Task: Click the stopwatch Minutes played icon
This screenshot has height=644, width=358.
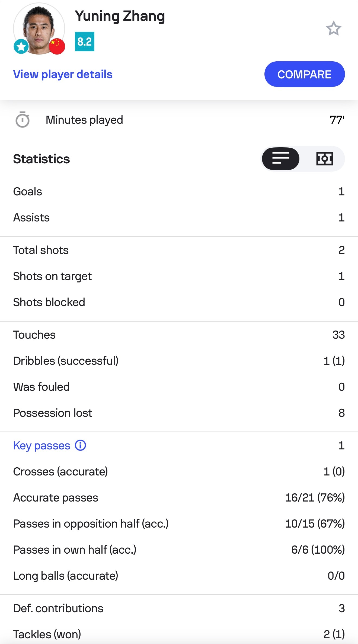Action: click(x=23, y=120)
